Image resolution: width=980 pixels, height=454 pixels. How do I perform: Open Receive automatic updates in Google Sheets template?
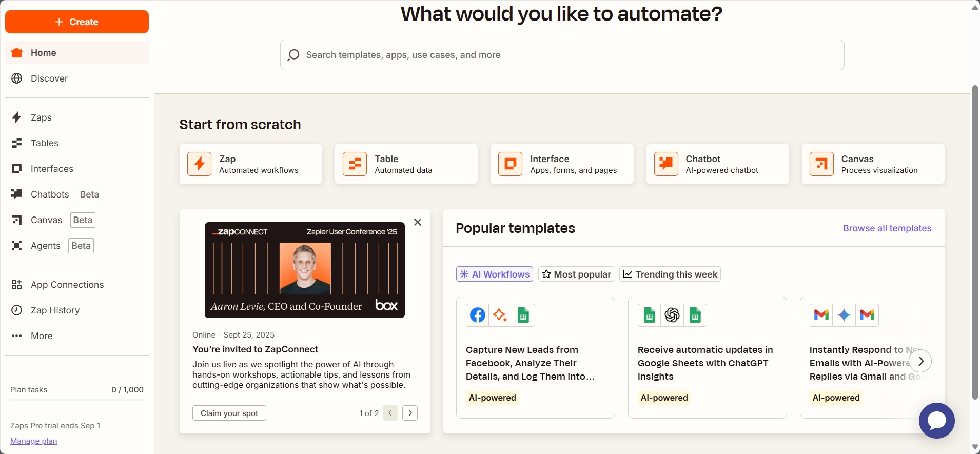click(x=708, y=358)
